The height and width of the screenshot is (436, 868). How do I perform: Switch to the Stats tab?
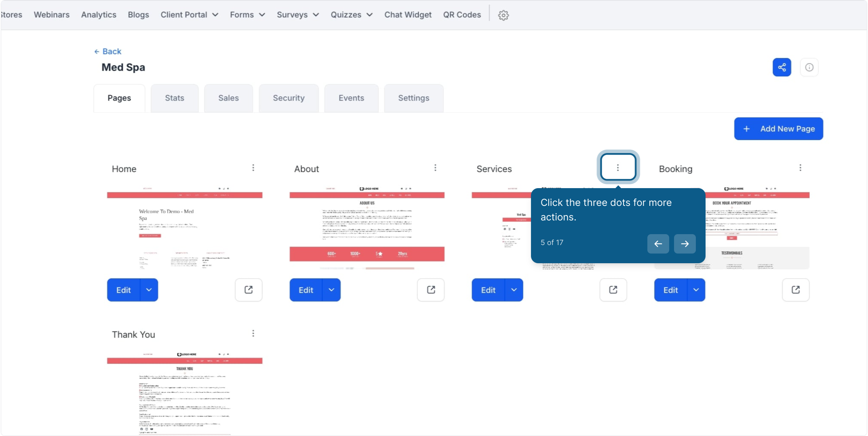coord(175,98)
